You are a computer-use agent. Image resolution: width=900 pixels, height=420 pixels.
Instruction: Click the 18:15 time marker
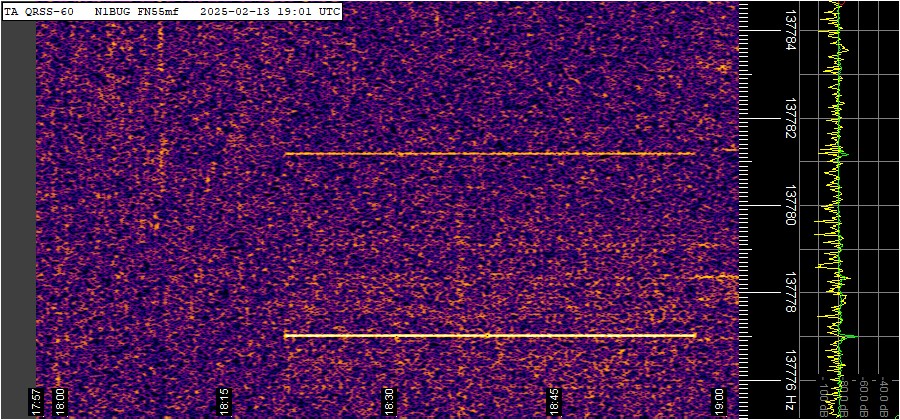click(225, 400)
